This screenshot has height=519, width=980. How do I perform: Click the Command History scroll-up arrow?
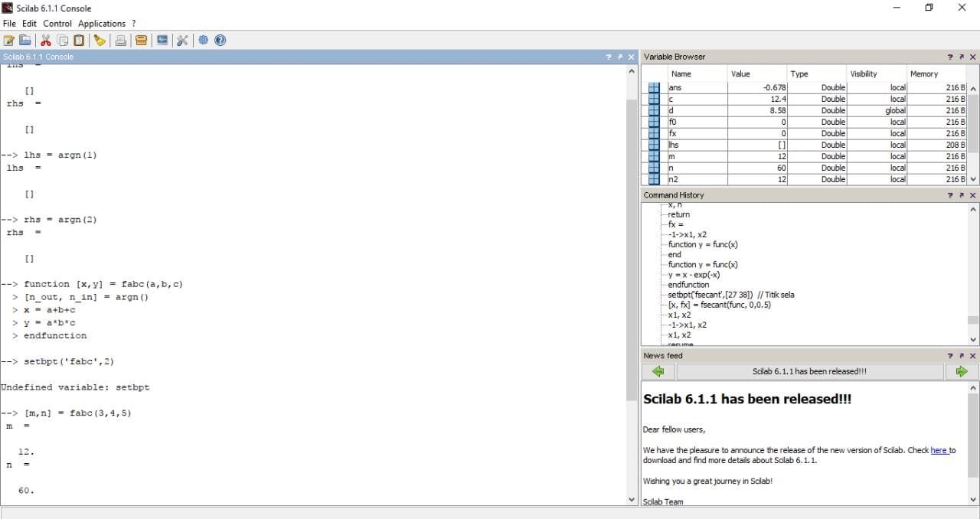pyautogui.click(x=973, y=209)
